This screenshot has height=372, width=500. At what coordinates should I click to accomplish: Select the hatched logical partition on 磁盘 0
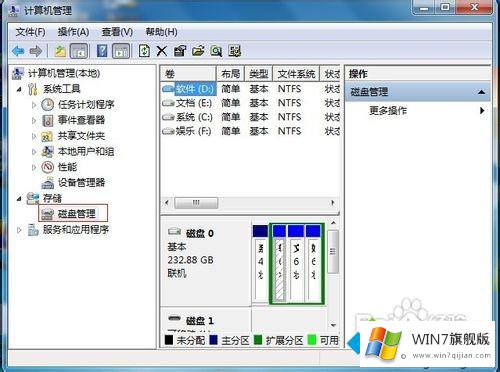coord(279,264)
